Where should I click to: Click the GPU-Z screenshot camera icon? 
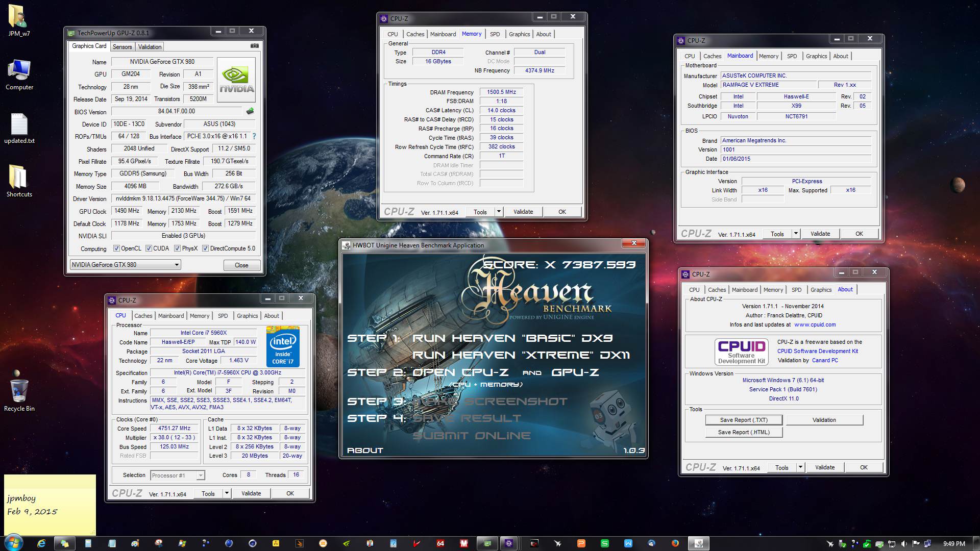click(x=254, y=46)
